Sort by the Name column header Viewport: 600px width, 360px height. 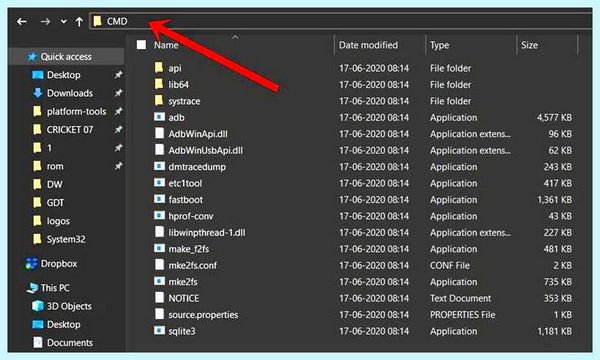tap(166, 45)
